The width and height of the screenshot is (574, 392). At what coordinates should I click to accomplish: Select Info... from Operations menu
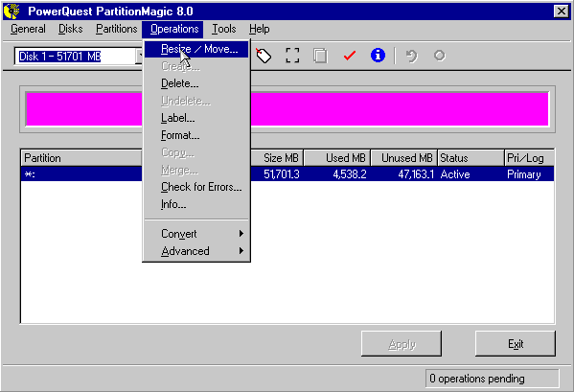pos(196,204)
